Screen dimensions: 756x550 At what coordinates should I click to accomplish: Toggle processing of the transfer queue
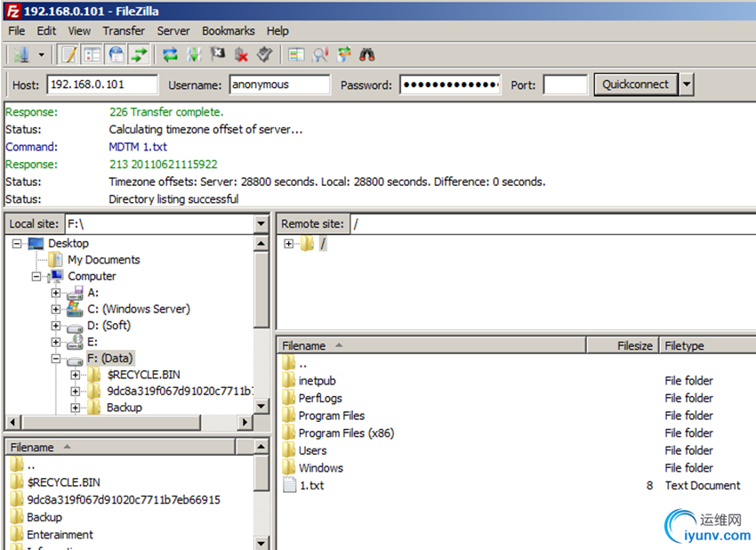(x=194, y=54)
